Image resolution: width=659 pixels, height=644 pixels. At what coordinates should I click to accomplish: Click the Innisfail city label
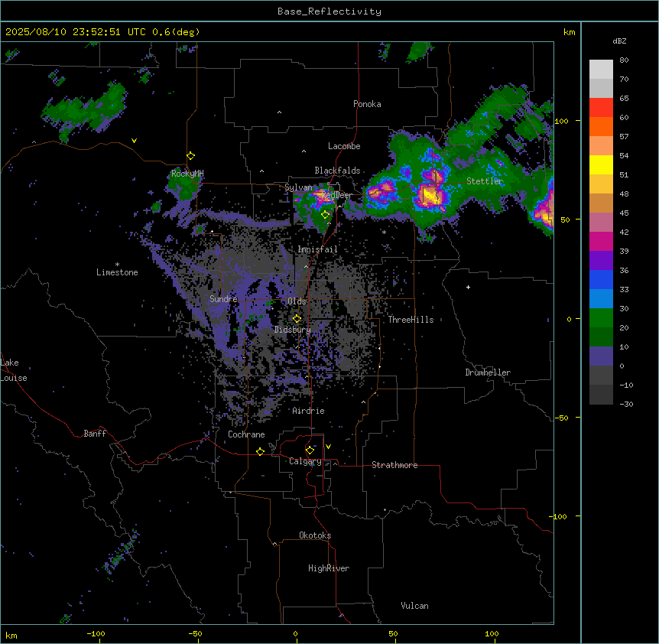pyautogui.click(x=317, y=249)
